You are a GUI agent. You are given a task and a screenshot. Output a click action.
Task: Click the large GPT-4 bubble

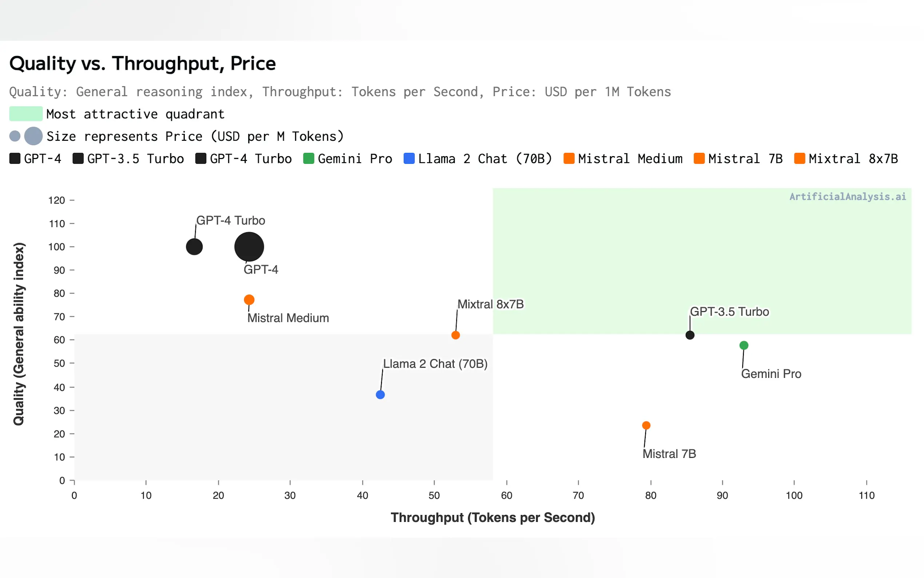point(249,247)
